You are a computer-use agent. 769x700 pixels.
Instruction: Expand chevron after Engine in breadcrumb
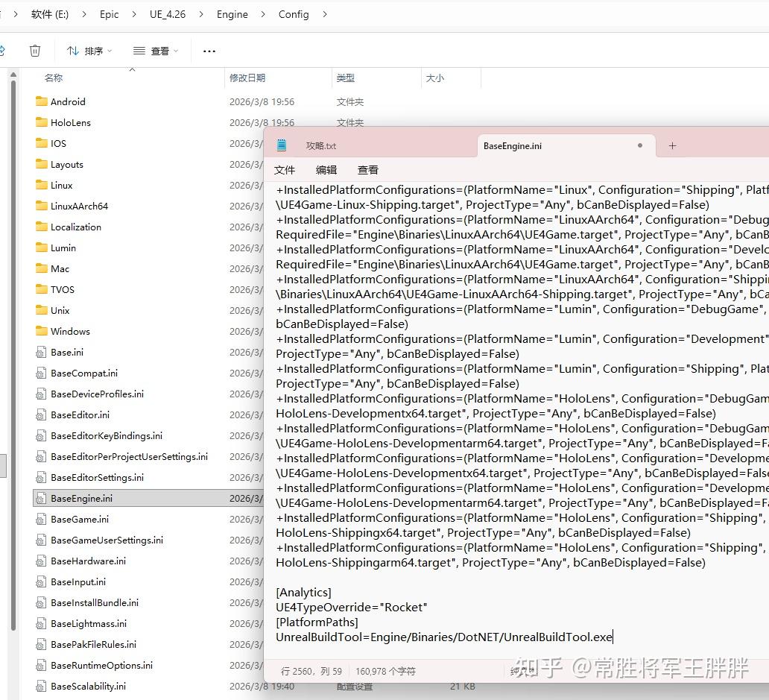coord(263,14)
